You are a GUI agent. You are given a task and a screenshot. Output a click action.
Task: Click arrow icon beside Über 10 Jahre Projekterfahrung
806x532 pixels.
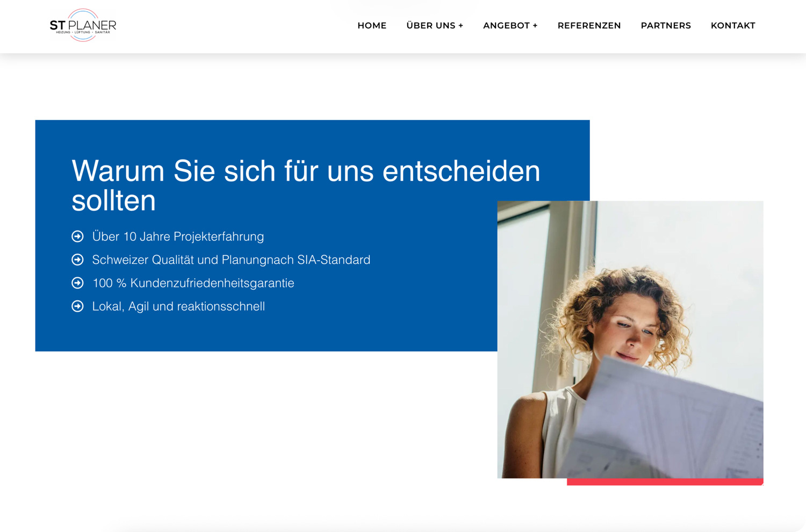coord(78,236)
